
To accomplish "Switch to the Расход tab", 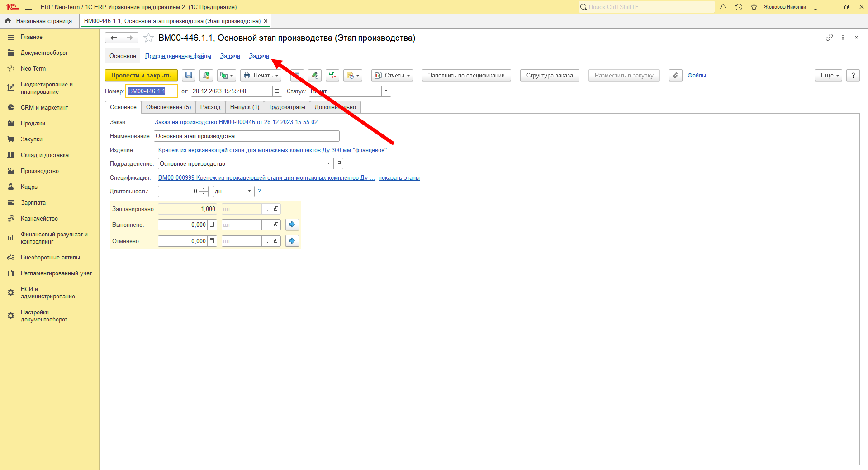I will (210, 107).
